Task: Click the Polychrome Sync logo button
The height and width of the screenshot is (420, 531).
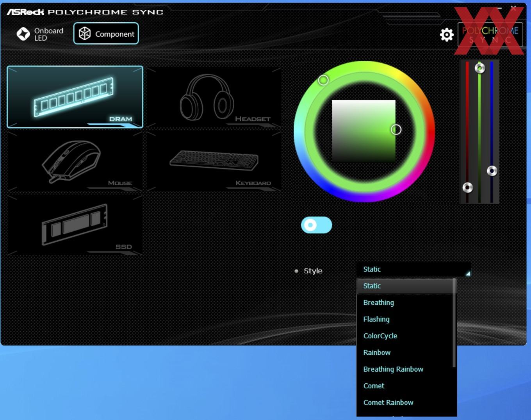Action: click(490, 34)
